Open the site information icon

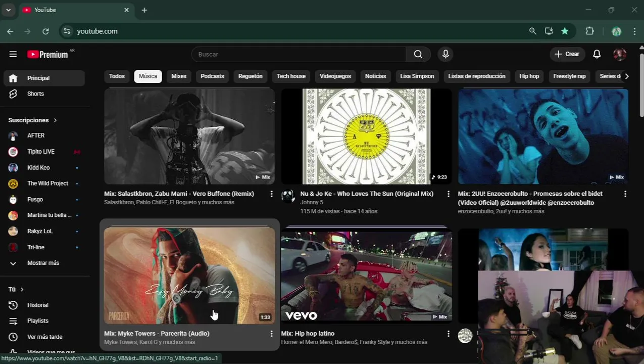[x=67, y=31]
